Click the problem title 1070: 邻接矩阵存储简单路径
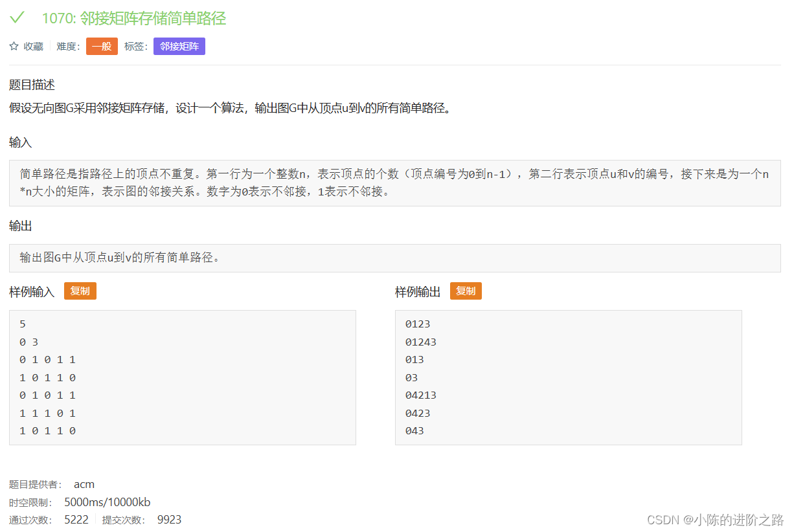The height and width of the screenshot is (532, 794). coord(134,18)
